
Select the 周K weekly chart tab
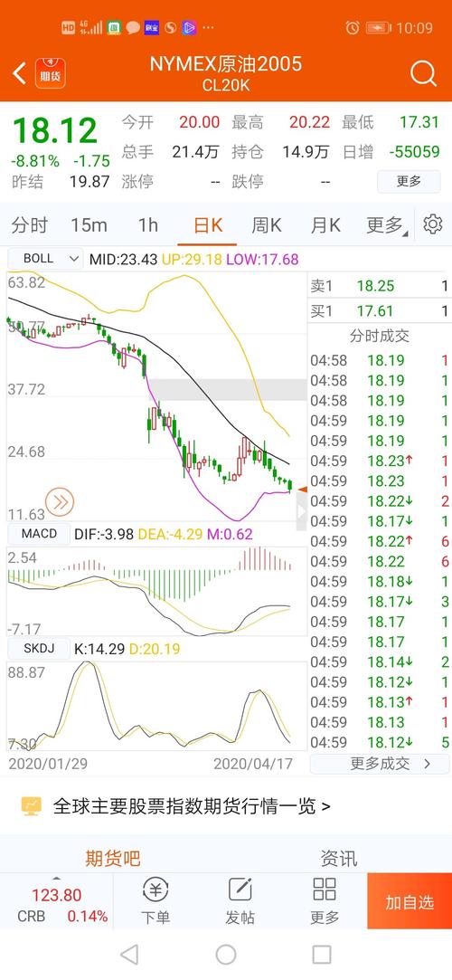pyautogui.click(x=267, y=225)
